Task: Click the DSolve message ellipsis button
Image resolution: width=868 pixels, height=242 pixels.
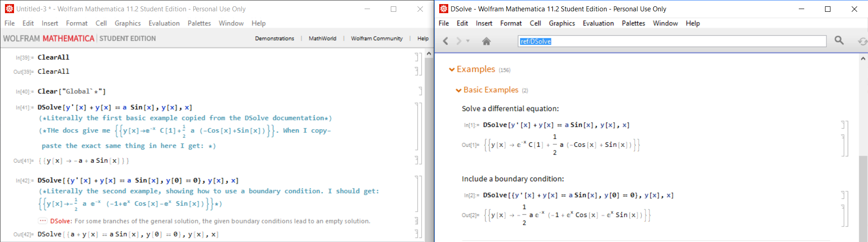Action: [43, 221]
